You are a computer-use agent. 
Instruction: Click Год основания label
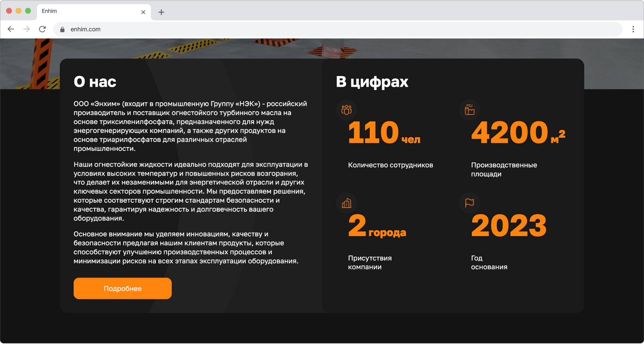(x=489, y=263)
